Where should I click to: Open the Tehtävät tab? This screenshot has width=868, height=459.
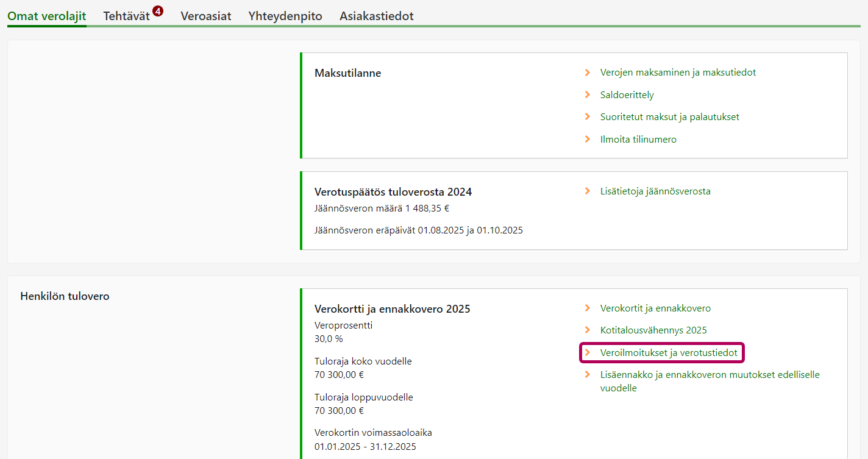[x=127, y=16]
